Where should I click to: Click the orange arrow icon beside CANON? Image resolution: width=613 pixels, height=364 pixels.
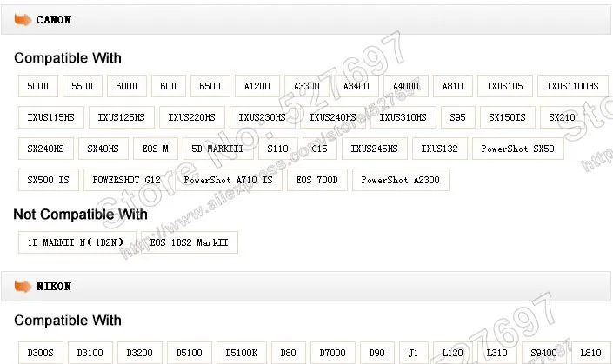pos(23,19)
